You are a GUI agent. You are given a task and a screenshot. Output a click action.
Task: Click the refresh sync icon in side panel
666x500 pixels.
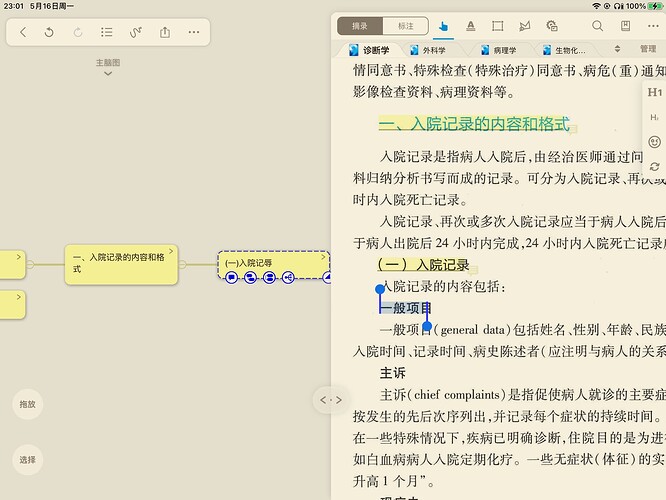pos(655,167)
